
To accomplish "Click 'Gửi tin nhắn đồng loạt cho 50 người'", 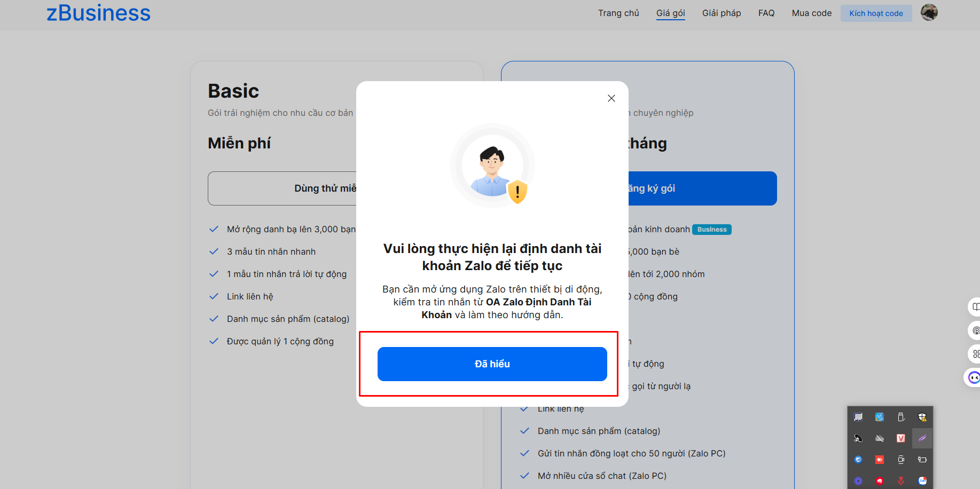I will pos(632,454).
